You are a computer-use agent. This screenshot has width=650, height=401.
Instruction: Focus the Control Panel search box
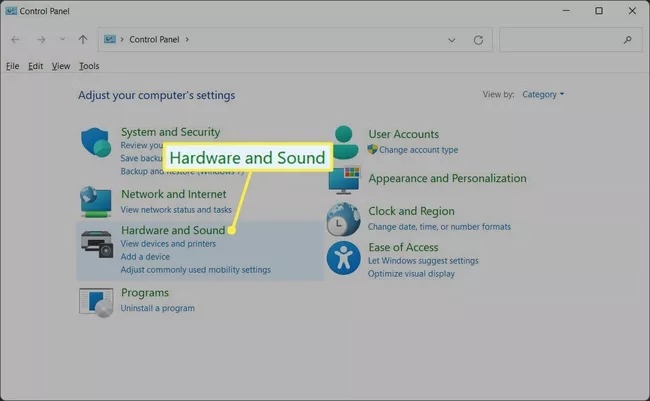pyautogui.click(x=570, y=40)
